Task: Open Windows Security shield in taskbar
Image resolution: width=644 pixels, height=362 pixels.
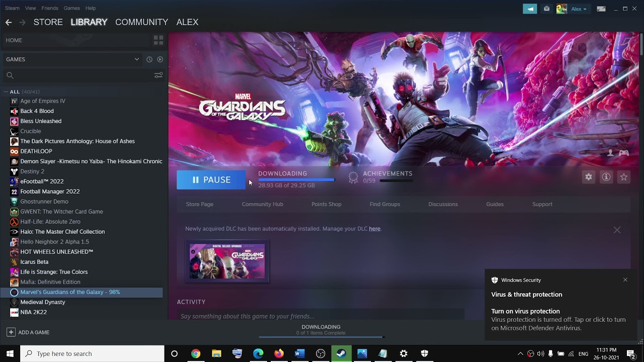Action: [x=424, y=353]
